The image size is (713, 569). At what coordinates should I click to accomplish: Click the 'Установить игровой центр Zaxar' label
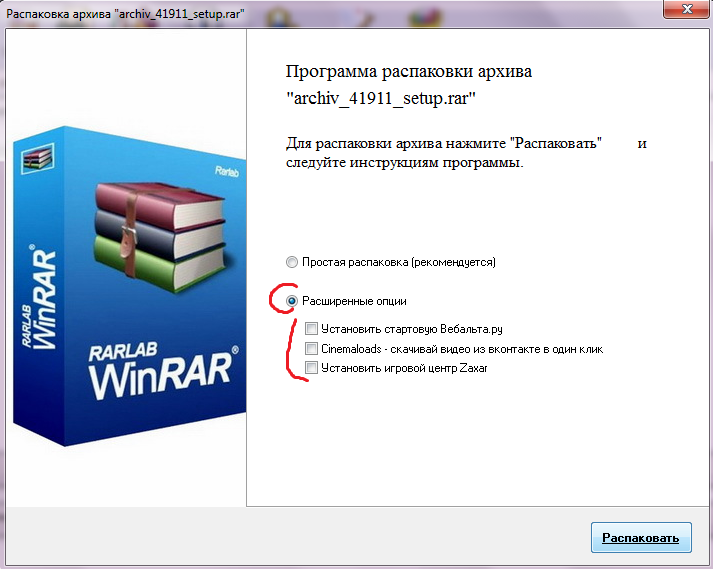404,368
